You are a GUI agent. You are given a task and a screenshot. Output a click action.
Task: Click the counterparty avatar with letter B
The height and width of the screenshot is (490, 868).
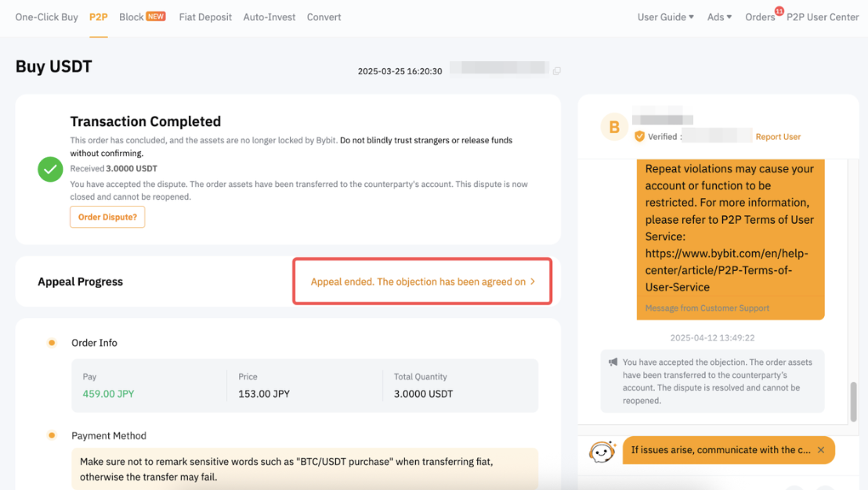click(613, 127)
